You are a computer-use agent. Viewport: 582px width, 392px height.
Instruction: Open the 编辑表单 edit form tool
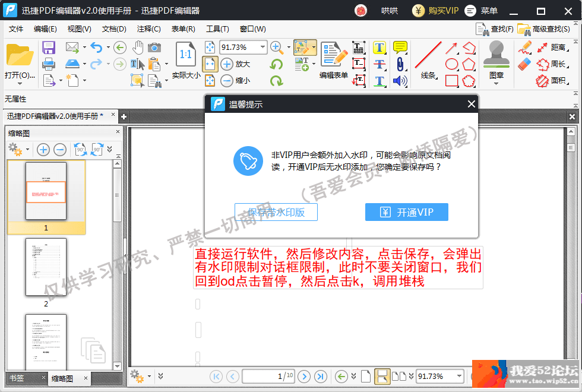333,60
